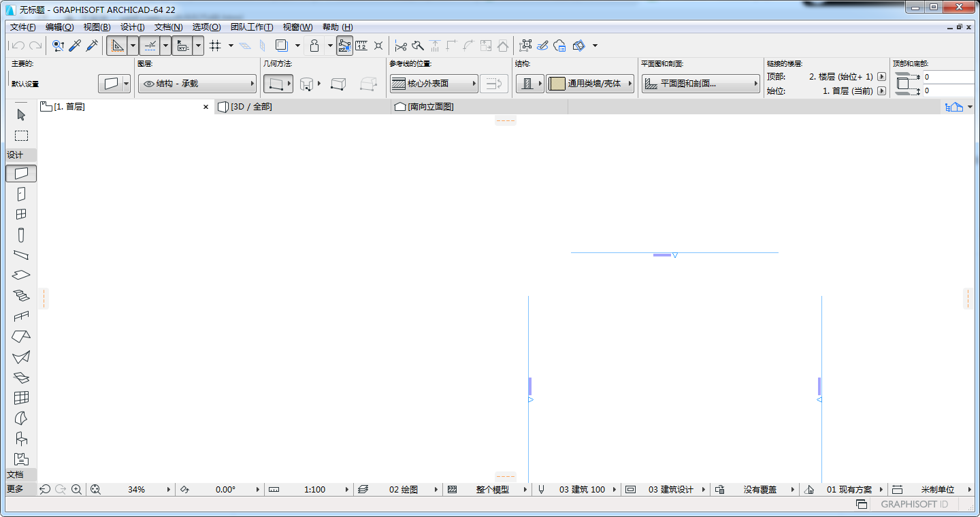Click the 平面图和剖面... button

tap(700, 84)
